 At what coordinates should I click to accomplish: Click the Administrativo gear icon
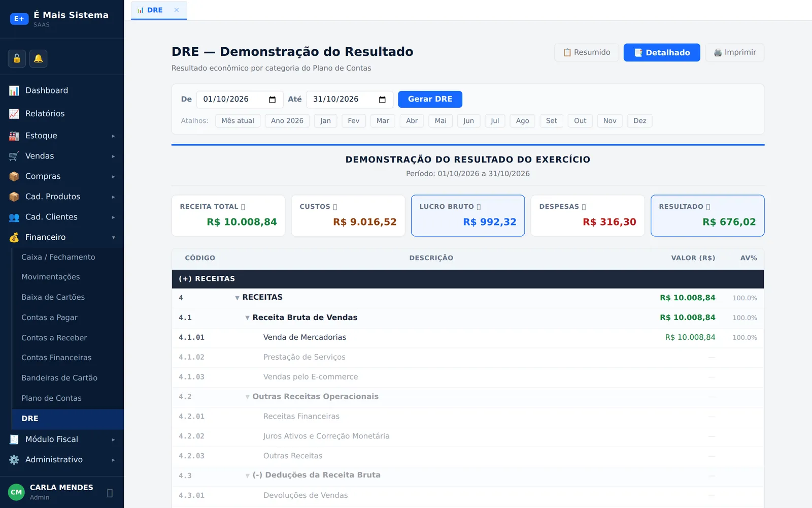[x=14, y=460]
